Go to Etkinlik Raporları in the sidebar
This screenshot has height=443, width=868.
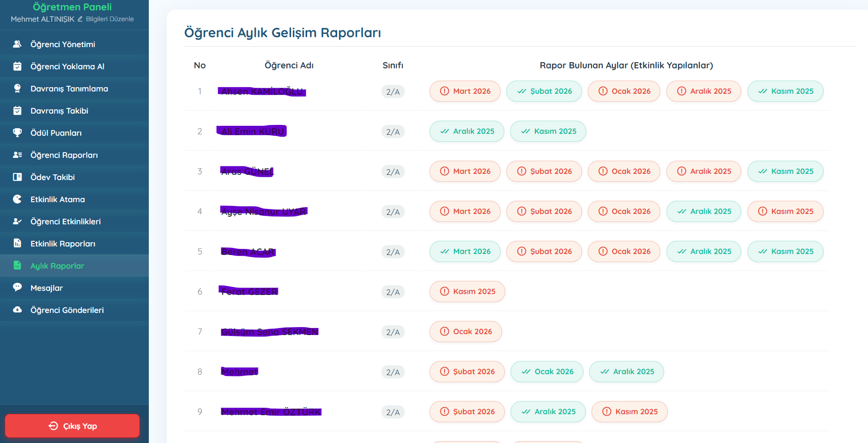coord(63,244)
